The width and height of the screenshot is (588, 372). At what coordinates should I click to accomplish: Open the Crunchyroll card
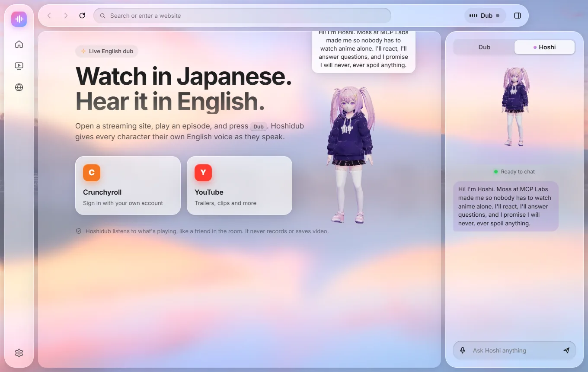[128, 186]
